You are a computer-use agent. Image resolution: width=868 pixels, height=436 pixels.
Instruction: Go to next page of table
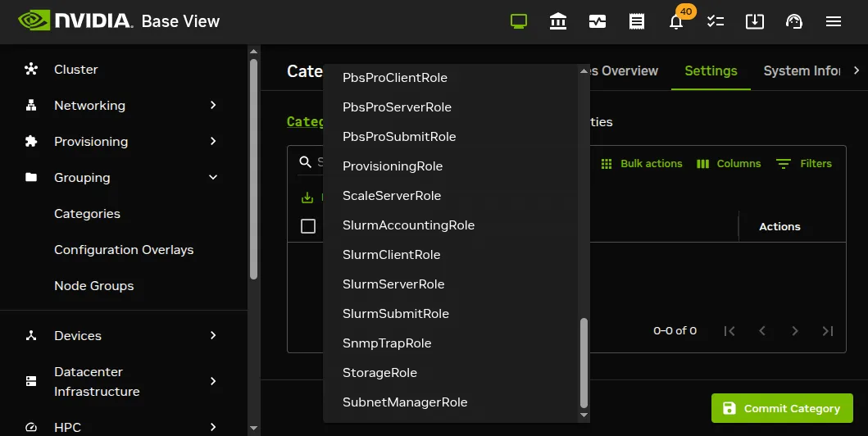tap(795, 331)
